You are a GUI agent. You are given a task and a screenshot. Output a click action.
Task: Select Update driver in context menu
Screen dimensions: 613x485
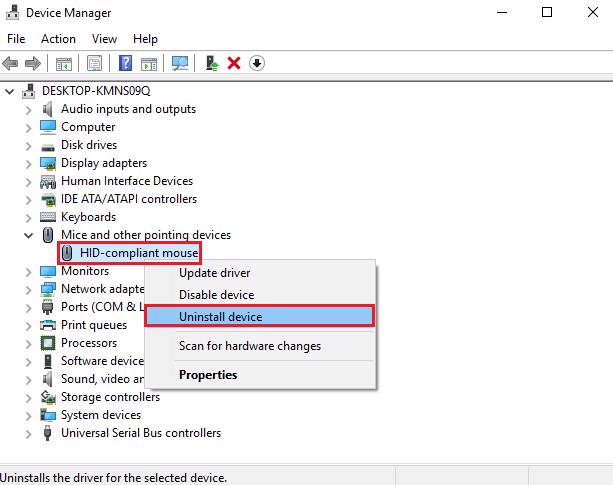[214, 273]
